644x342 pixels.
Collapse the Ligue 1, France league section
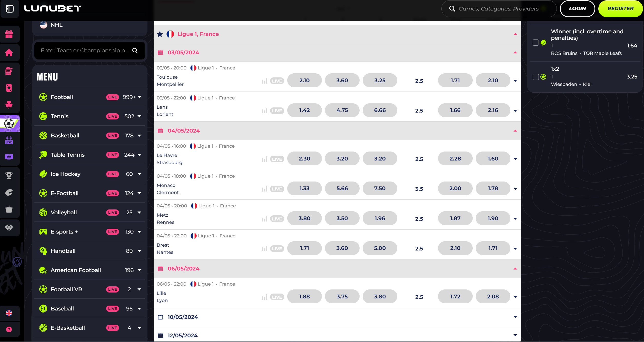(x=515, y=34)
